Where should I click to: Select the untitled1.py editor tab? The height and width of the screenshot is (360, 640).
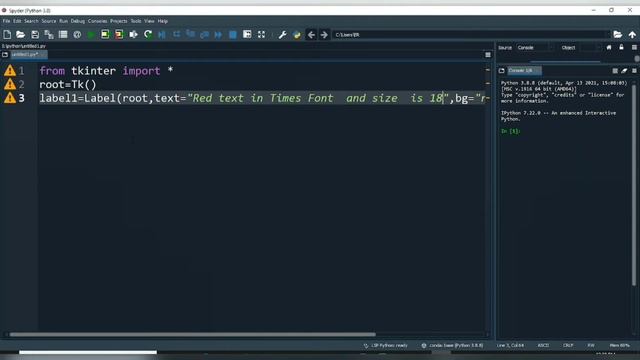[29, 54]
